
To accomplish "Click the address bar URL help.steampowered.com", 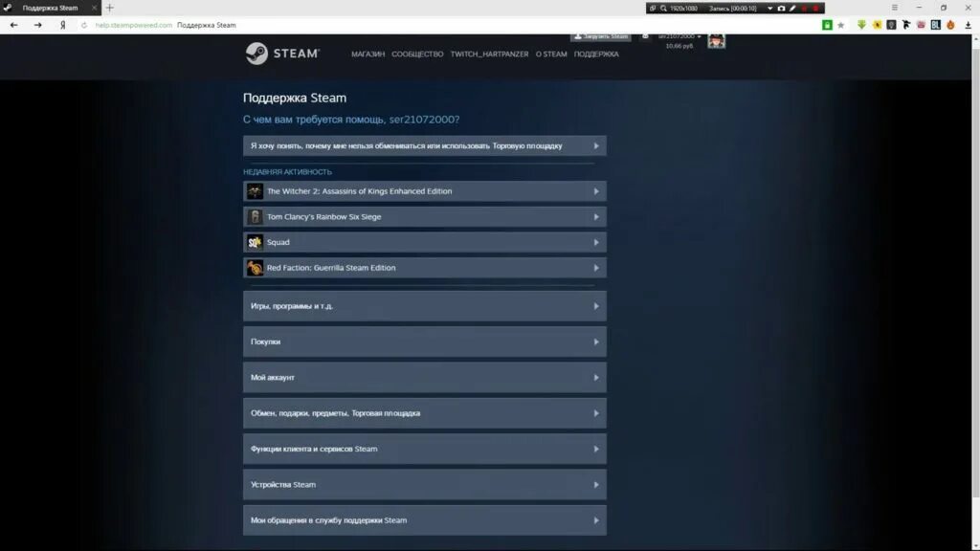I will [133, 25].
